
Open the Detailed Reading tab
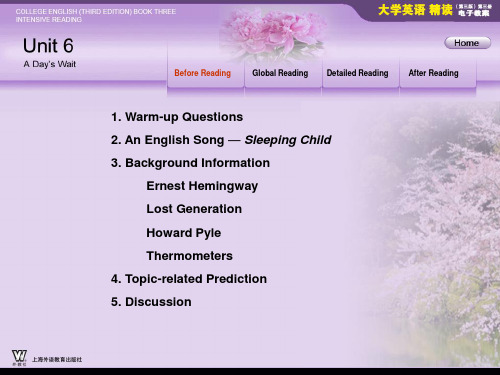(357, 73)
